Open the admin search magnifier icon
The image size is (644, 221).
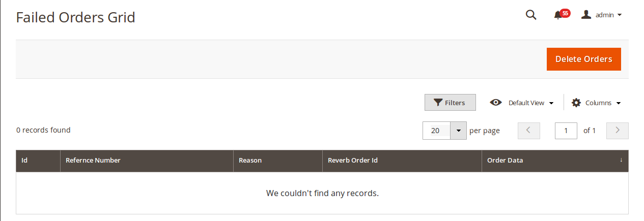531,15
